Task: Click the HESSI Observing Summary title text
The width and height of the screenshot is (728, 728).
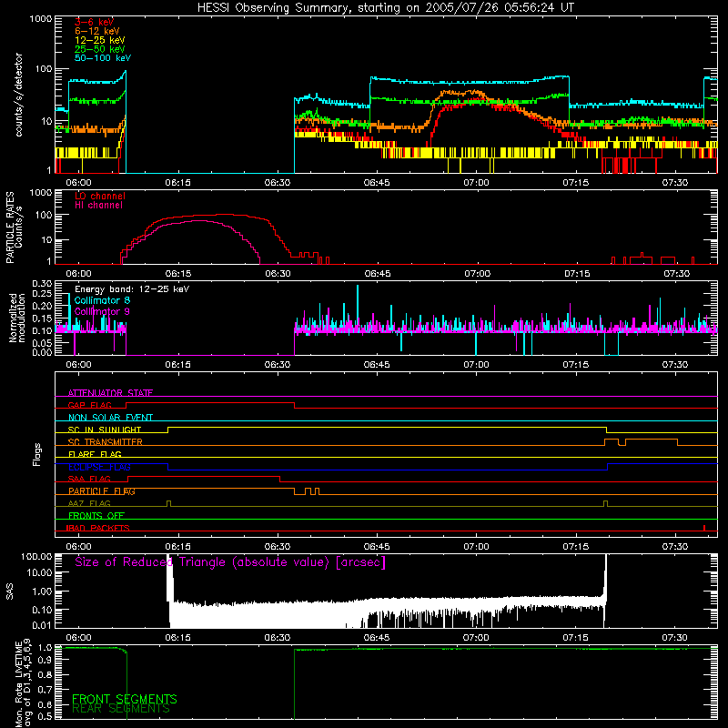Action: [x=385, y=7]
